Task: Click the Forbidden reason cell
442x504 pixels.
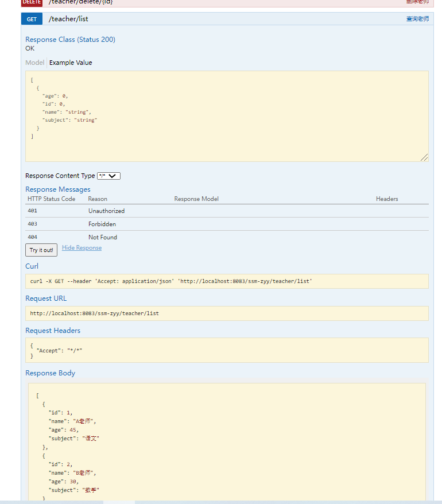Action: pos(102,224)
